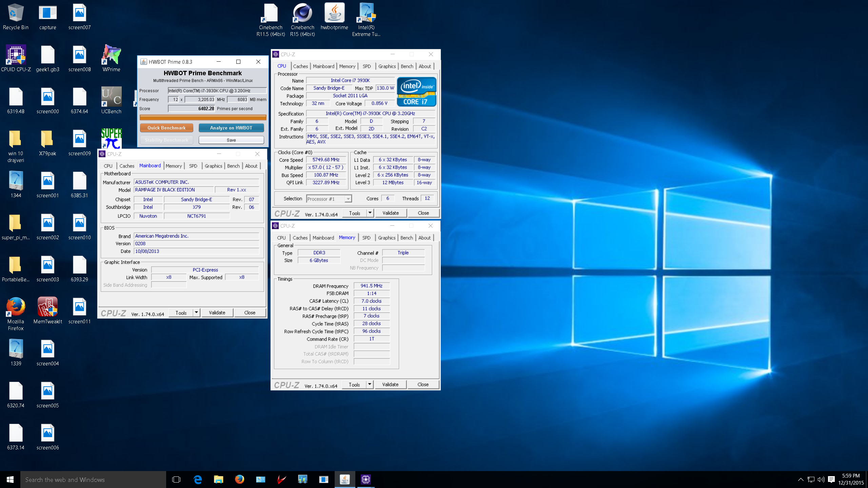Show hidden system tray icons
868x488 pixels.
[x=801, y=480]
